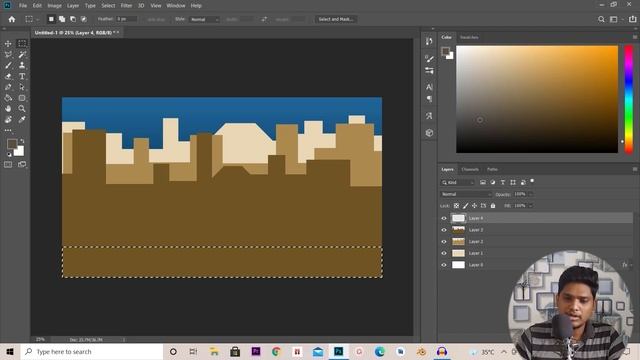Select the Eraser tool

(8, 76)
